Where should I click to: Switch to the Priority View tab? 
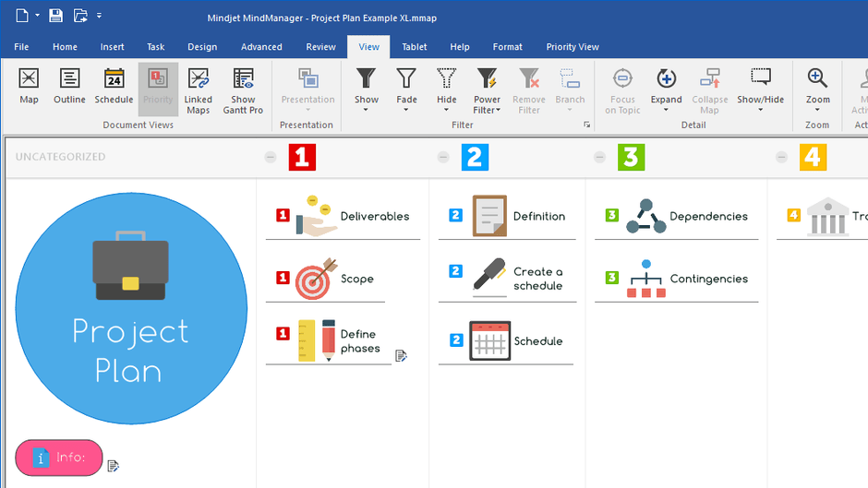(573, 47)
